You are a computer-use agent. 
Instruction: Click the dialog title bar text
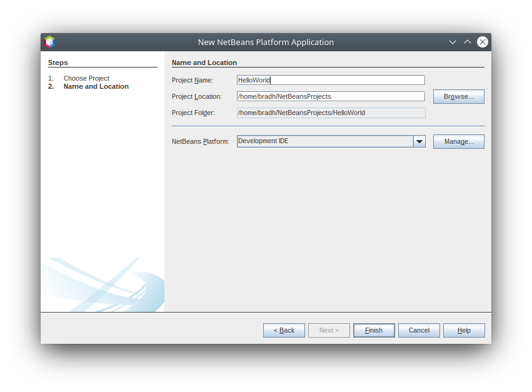pyautogui.click(x=266, y=42)
